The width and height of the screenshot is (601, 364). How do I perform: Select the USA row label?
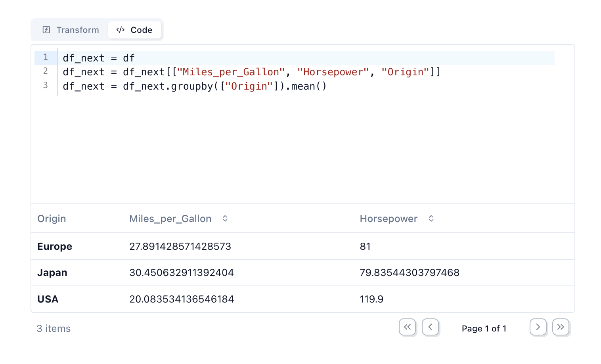click(48, 299)
